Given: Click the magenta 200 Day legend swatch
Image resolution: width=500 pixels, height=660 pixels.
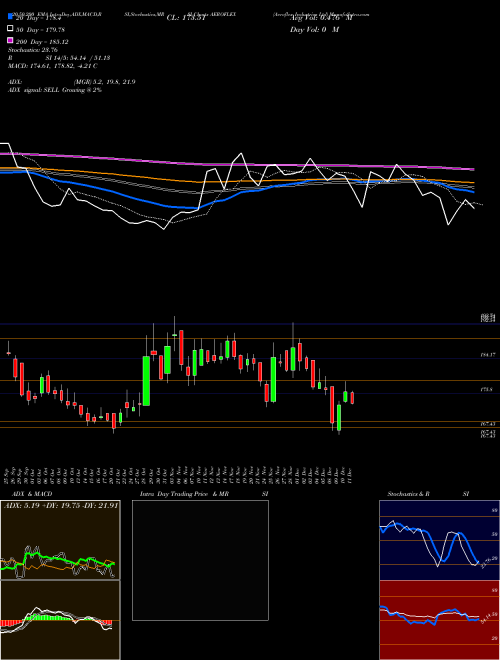Looking at the screenshot, I should pos(11,40).
